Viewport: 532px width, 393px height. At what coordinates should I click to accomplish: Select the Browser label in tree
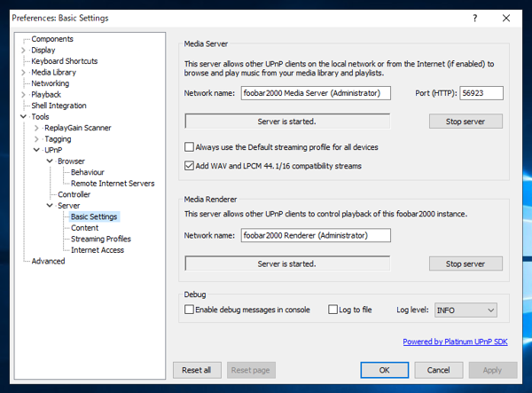(71, 161)
